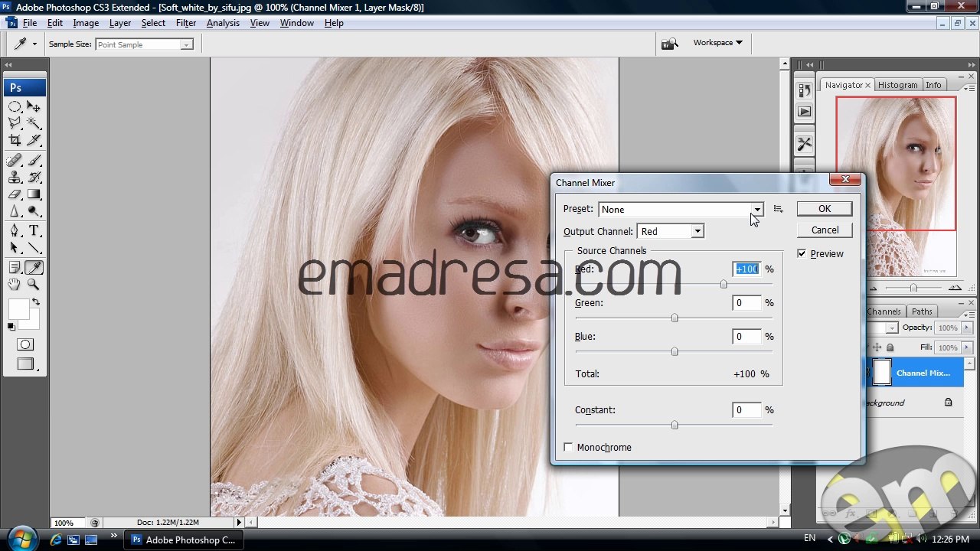Open the status bar info arrow
Viewport: 980px width, 551px height.
click(x=239, y=523)
